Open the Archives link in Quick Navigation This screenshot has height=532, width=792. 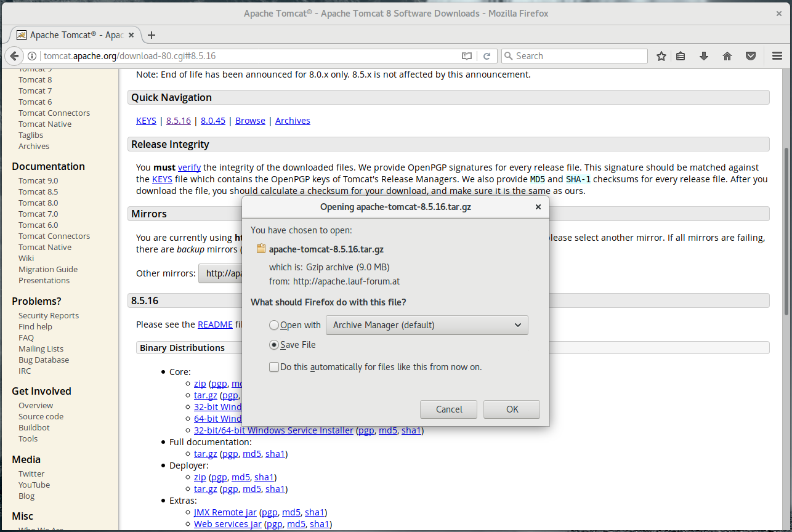pyautogui.click(x=293, y=121)
